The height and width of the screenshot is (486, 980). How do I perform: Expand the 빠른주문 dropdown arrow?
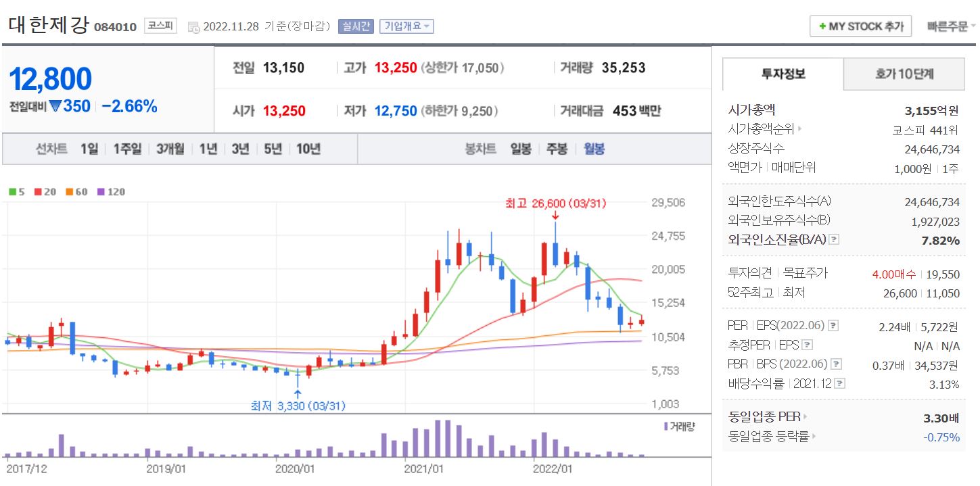pyautogui.click(x=973, y=26)
